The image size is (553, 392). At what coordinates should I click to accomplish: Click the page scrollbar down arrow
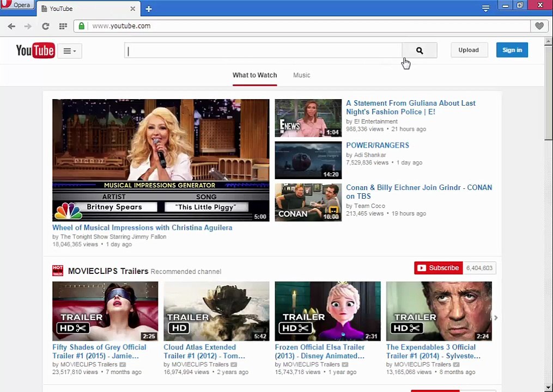pyautogui.click(x=548, y=388)
